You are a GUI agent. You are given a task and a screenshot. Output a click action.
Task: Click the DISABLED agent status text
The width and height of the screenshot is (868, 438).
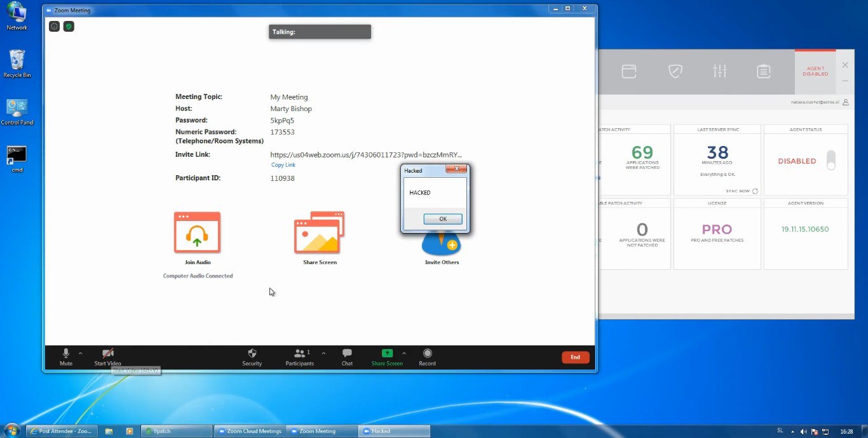pos(797,161)
